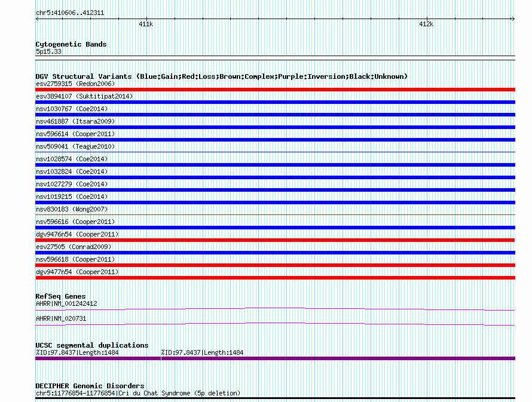The height and width of the screenshot is (402, 532).
Task: Click the blue bar under esv27505
Action: pyautogui.click(x=275, y=253)
